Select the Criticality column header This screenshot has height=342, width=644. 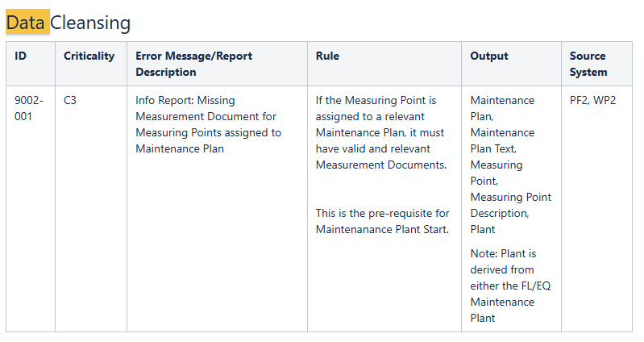tap(89, 56)
